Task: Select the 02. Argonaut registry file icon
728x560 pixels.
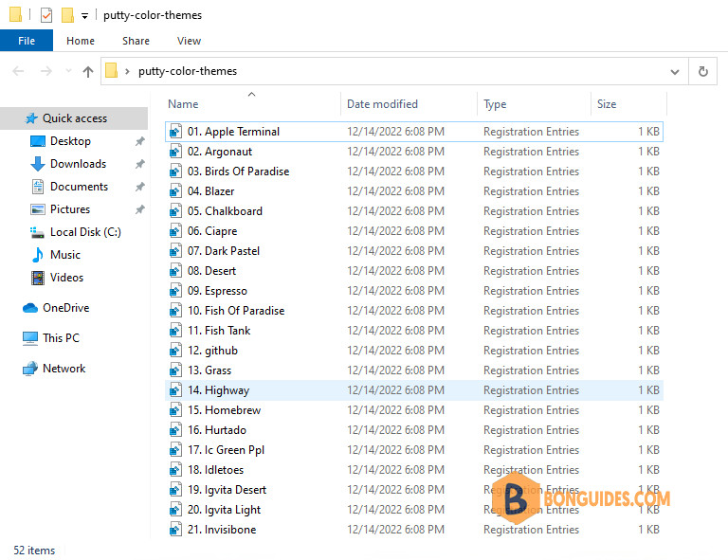Action: tap(175, 152)
